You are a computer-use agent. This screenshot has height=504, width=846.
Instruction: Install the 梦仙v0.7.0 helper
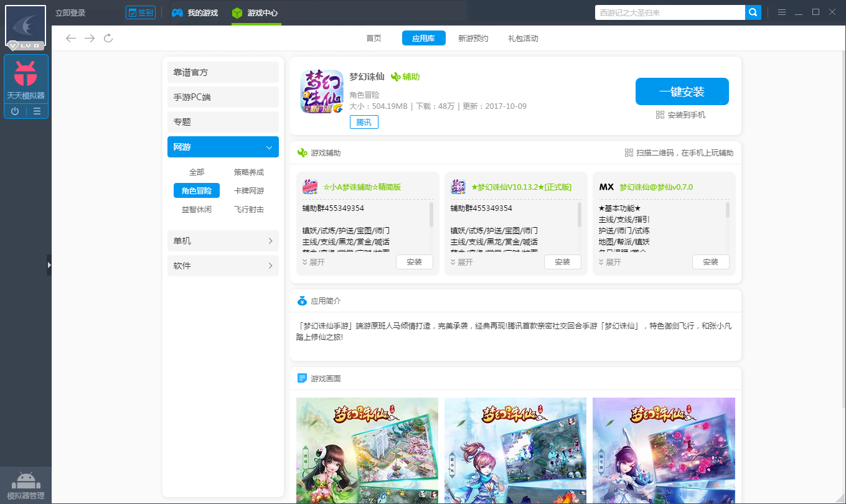tap(710, 262)
